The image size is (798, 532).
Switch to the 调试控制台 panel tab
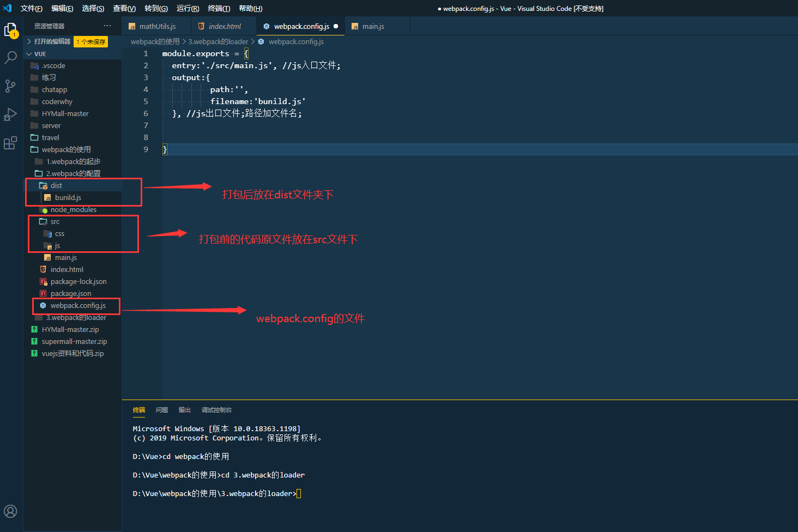click(x=216, y=410)
